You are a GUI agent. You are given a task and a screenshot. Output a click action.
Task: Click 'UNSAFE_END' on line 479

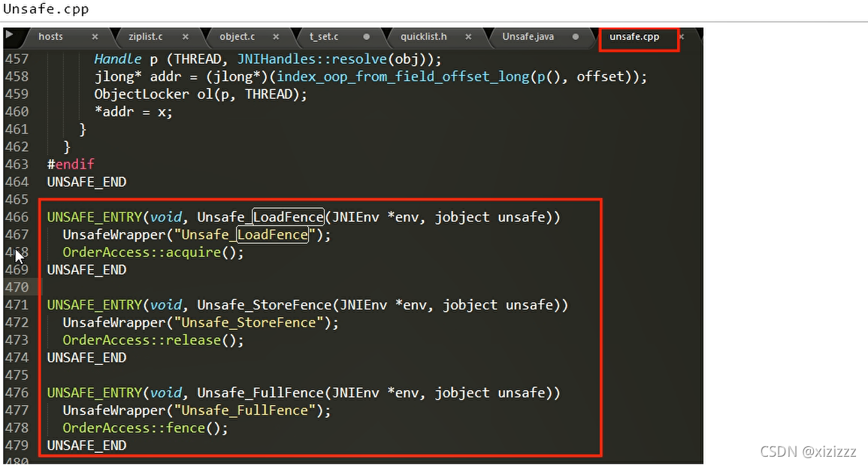point(87,445)
